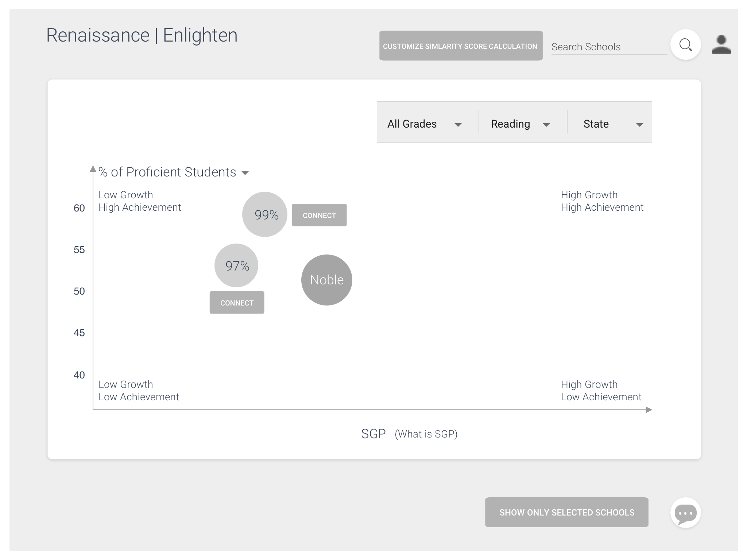Image resolution: width=747 pixels, height=560 pixels.
Task: Click the SGP axis label
Action: click(373, 434)
